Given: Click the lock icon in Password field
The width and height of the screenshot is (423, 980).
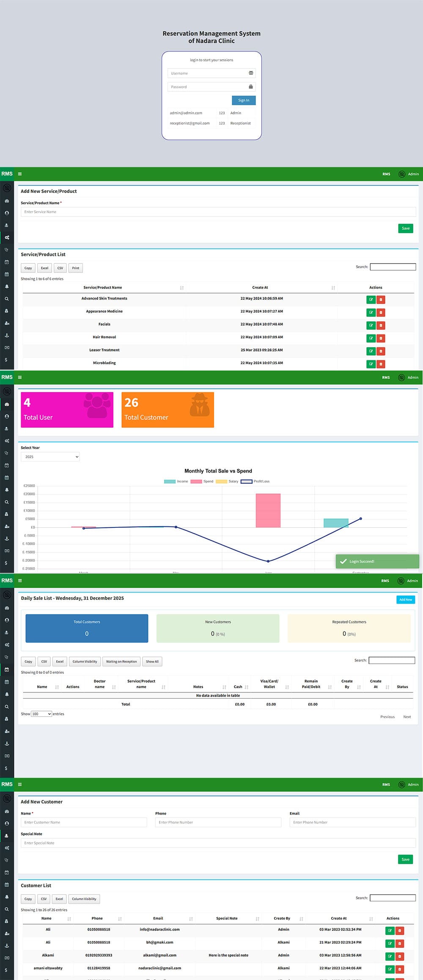Looking at the screenshot, I should (x=251, y=87).
